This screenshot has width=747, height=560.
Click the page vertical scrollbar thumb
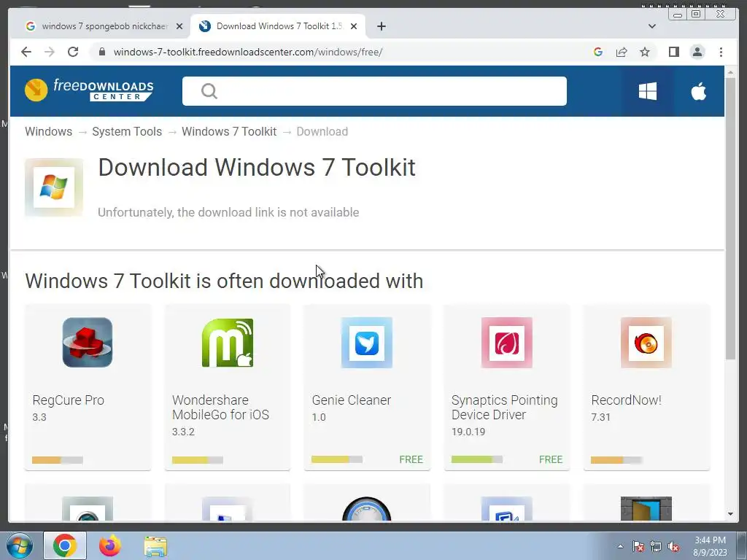pos(730,219)
